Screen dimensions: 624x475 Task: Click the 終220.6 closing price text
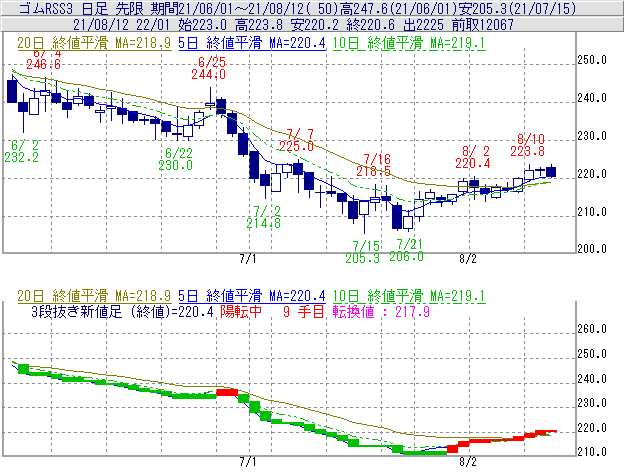point(370,25)
